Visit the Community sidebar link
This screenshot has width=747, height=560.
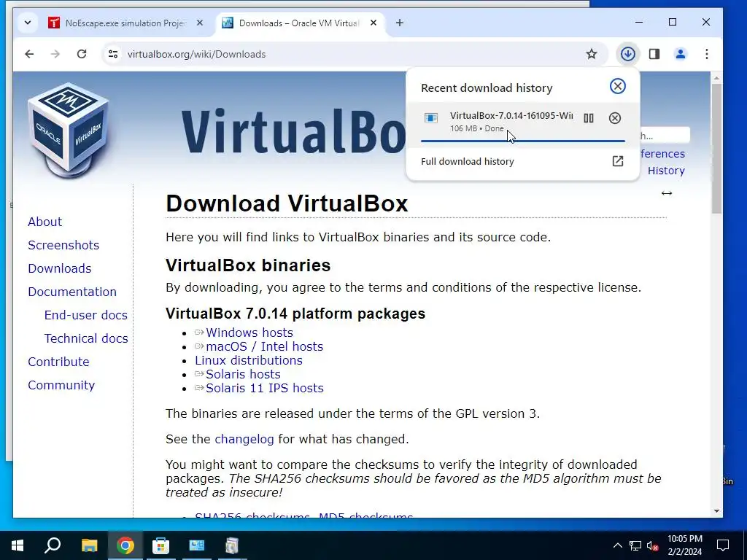tap(61, 385)
